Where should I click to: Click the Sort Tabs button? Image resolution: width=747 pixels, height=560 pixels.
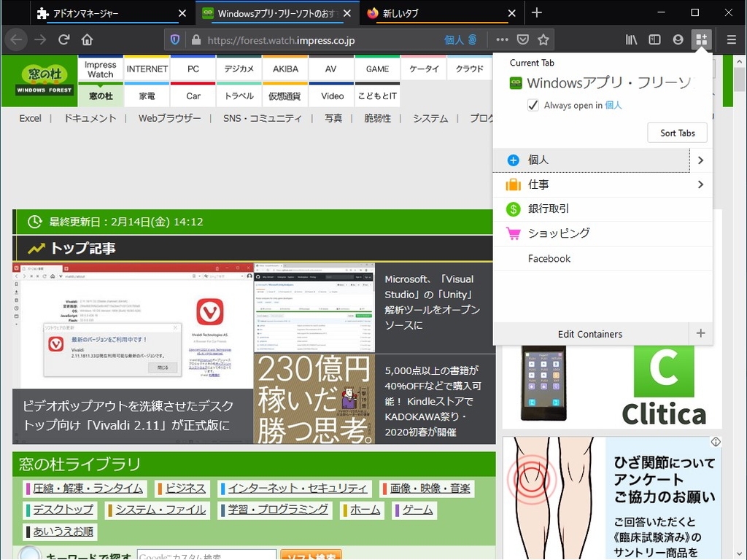pos(677,132)
